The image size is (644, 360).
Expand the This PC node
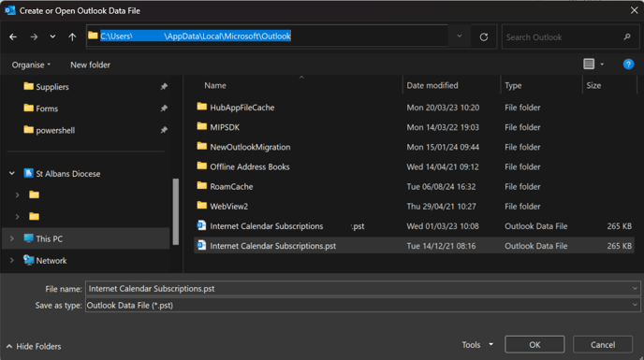click(12, 238)
